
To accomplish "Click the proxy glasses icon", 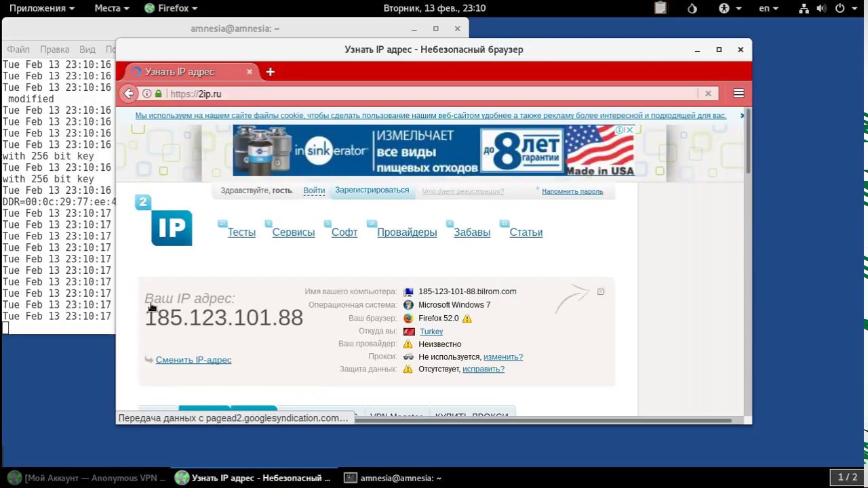I will click(408, 357).
